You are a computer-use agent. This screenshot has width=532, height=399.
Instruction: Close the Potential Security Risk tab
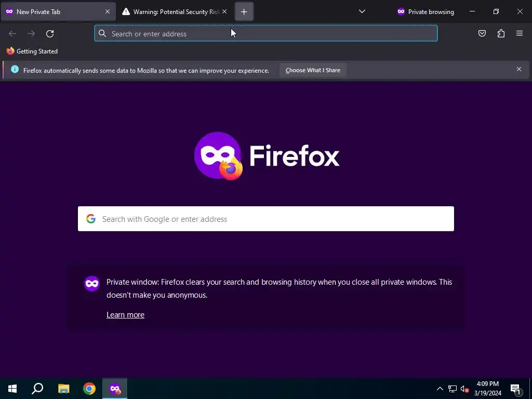224,11
